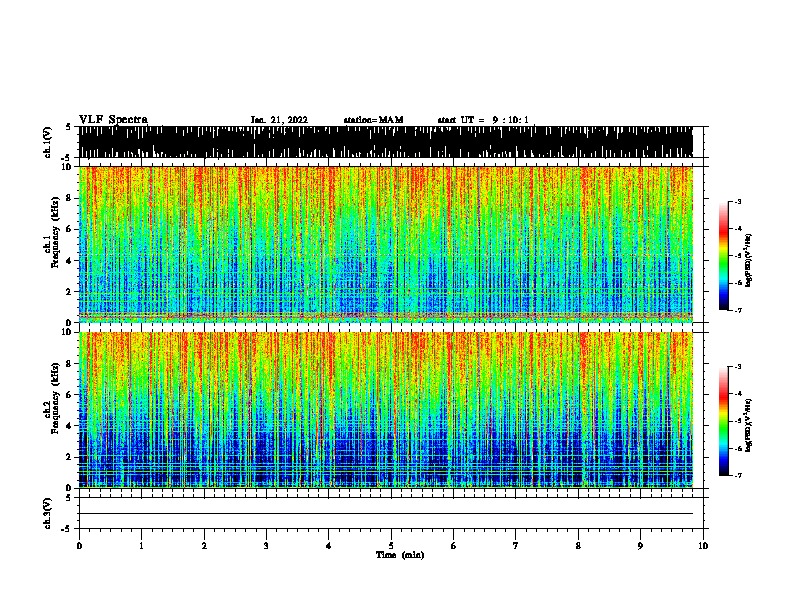Click the "6" kHz tick on ch.1 frequency axis
This screenshot has width=792, height=612.
click(69, 229)
